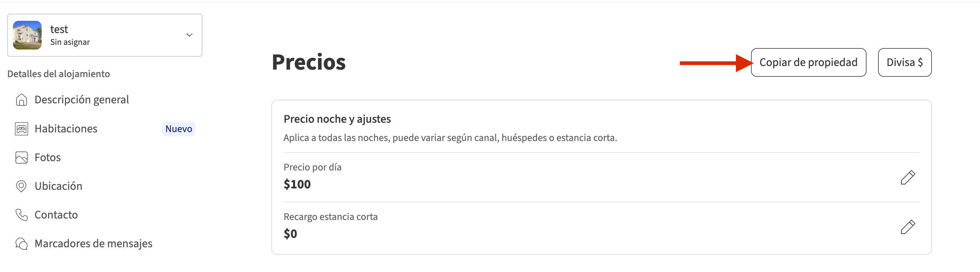Open Marcadores de mensajes
980x272 pixels.
point(93,243)
